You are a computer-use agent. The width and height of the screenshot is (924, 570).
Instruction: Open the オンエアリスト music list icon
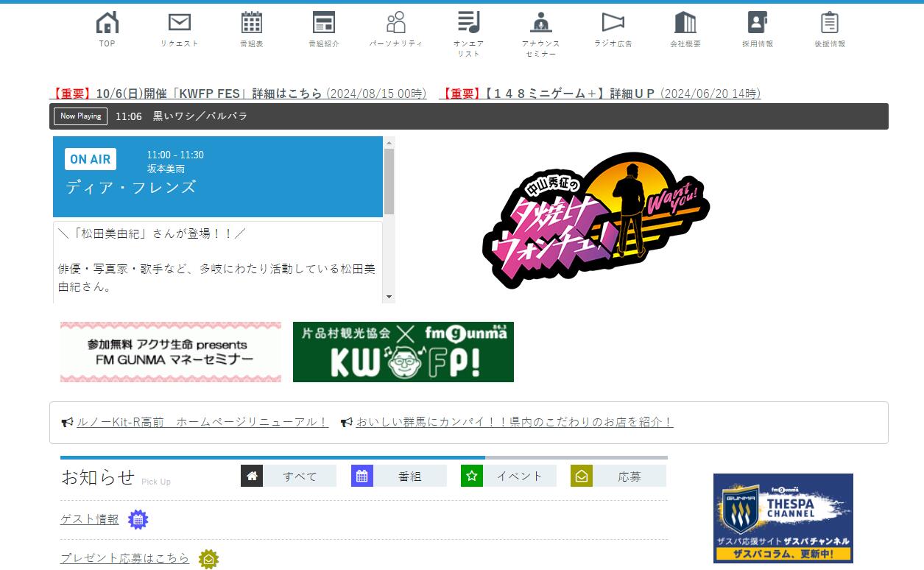coord(468,23)
